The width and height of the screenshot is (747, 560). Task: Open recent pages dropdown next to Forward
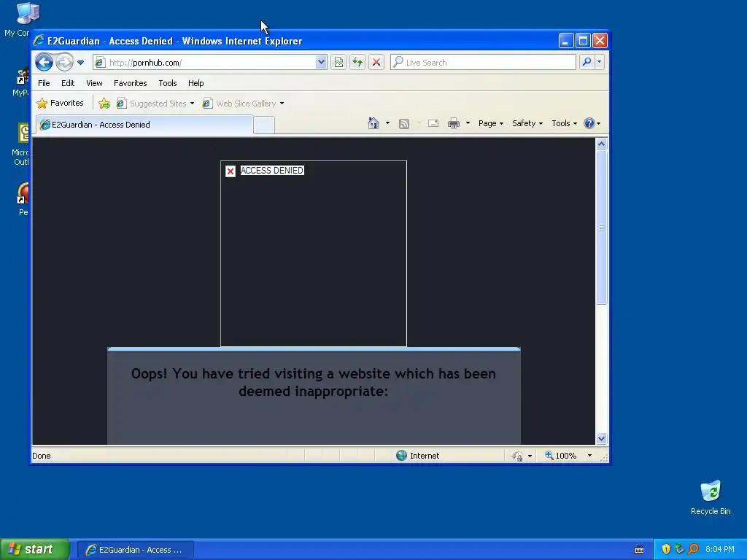pyautogui.click(x=80, y=63)
